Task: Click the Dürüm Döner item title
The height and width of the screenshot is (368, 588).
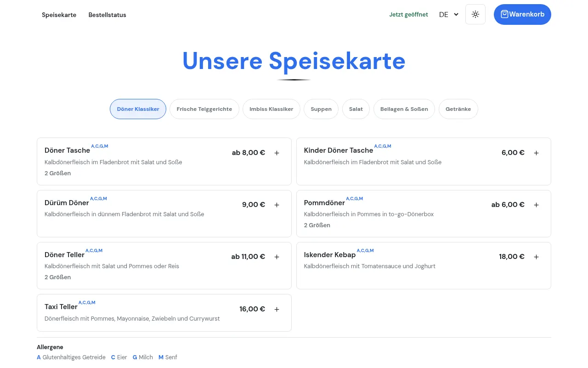Action: pos(67,203)
